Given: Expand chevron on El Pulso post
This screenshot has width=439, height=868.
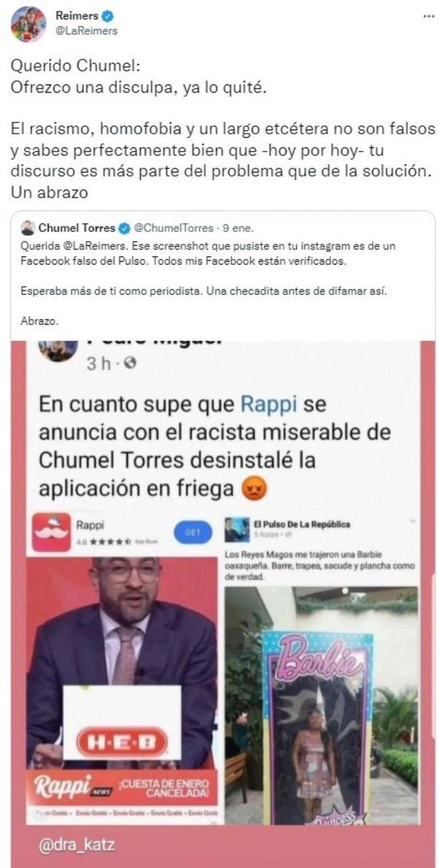Looking at the screenshot, I should pos(413,521).
